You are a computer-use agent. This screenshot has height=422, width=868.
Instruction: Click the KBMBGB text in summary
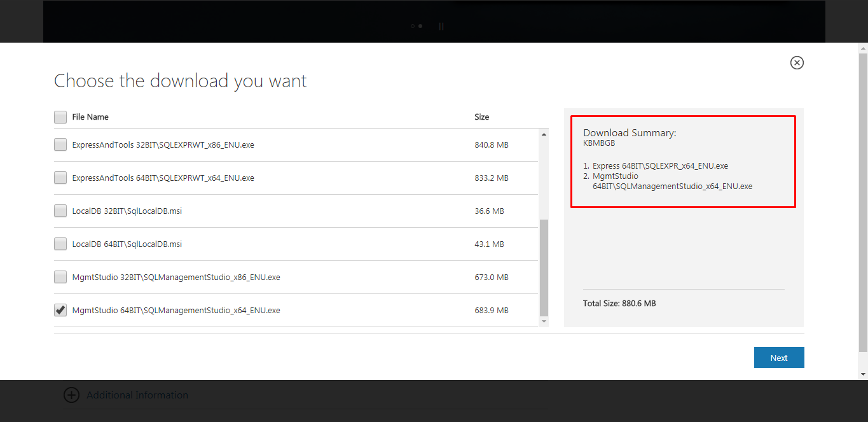click(x=599, y=143)
